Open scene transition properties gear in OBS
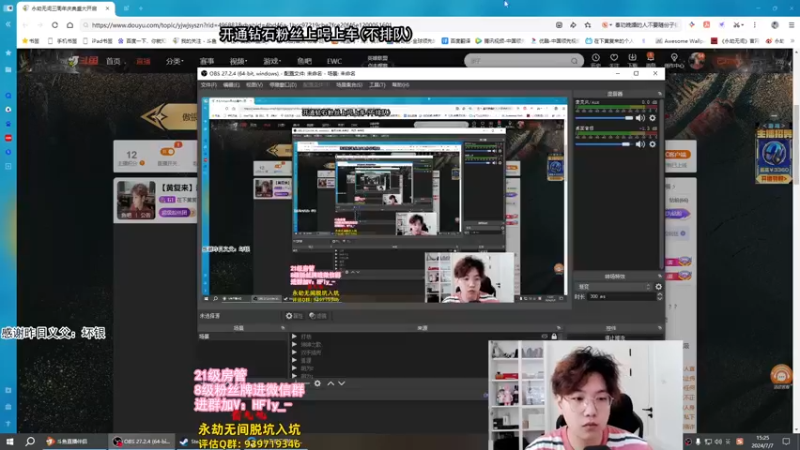Image resolution: width=800 pixels, height=450 pixels. click(x=658, y=287)
